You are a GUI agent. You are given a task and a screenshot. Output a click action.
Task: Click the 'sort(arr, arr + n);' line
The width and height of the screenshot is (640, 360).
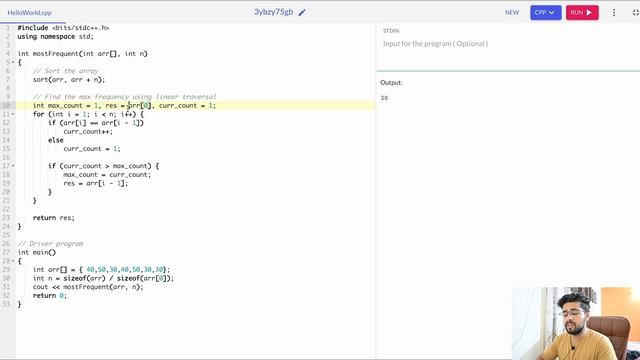coord(69,80)
